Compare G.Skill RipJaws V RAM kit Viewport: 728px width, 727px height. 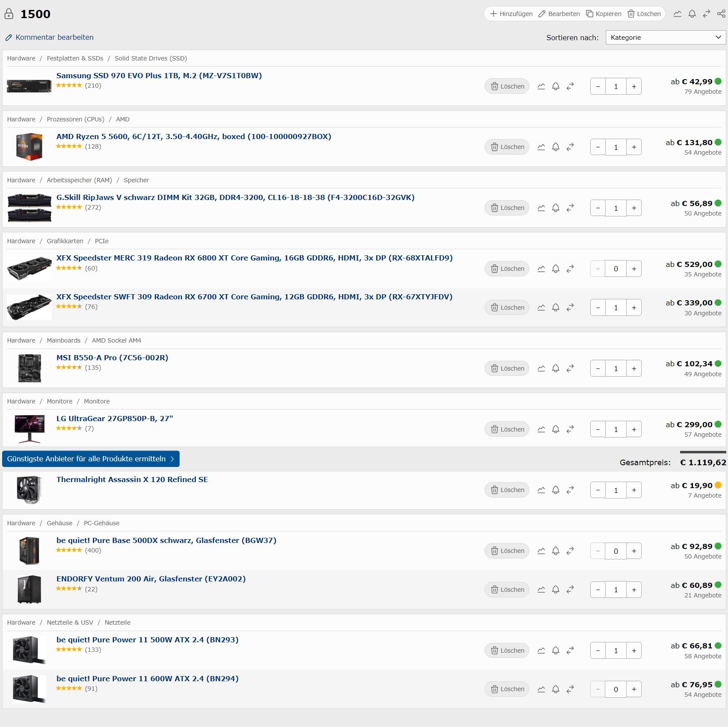570,208
